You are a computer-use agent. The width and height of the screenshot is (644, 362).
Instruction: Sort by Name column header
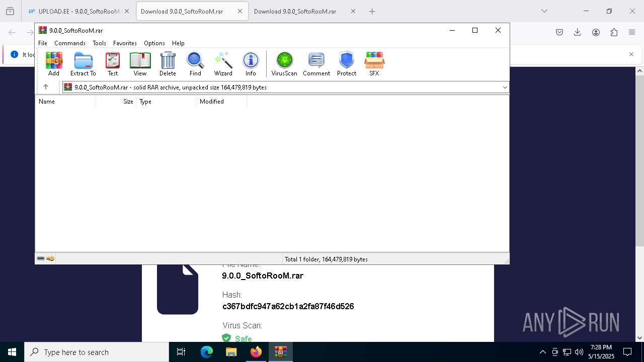pyautogui.click(x=65, y=102)
